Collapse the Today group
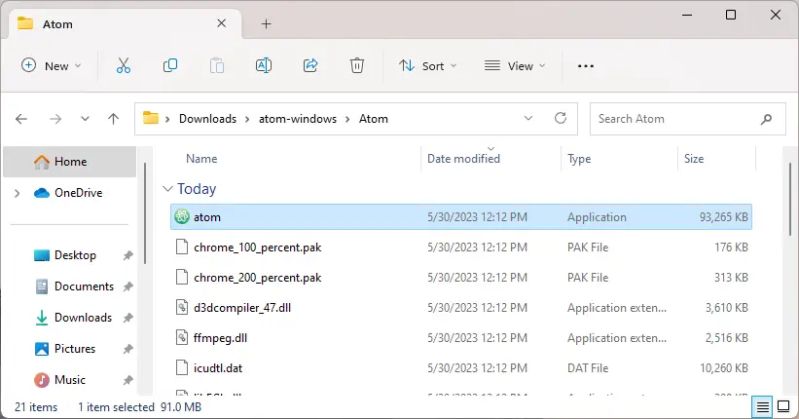The width and height of the screenshot is (799, 419). pos(167,189)
